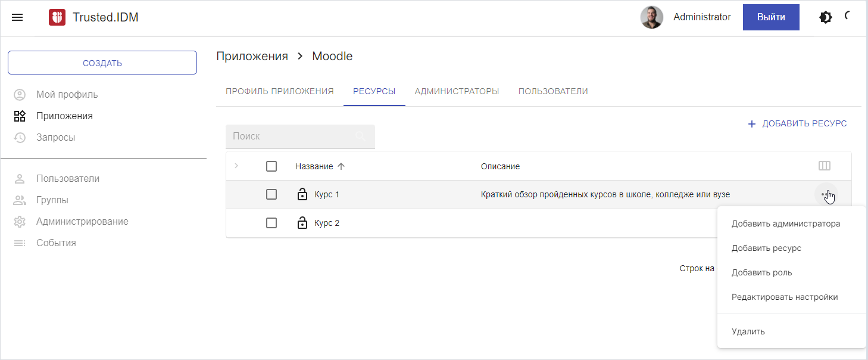The image size is (868, 360).
Task: Click the breadcrumb chevron before Moodle
Action: click(300, 57)
